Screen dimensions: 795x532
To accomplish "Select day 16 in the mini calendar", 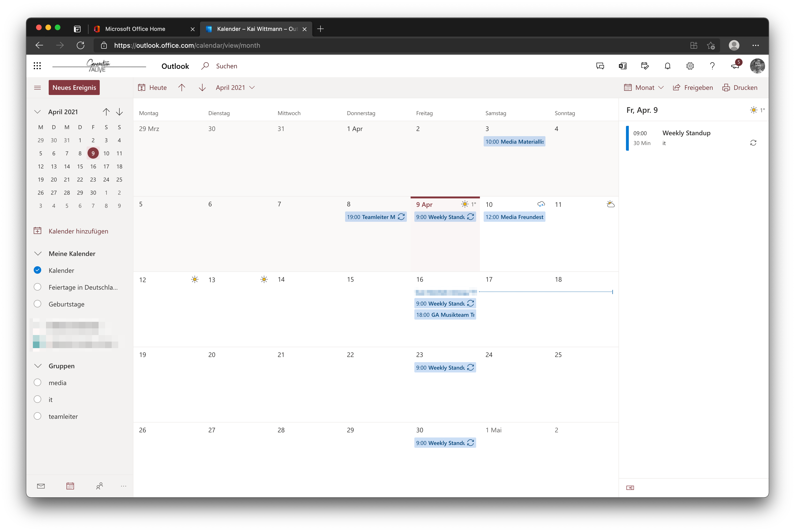I will [x=93, y=166].
